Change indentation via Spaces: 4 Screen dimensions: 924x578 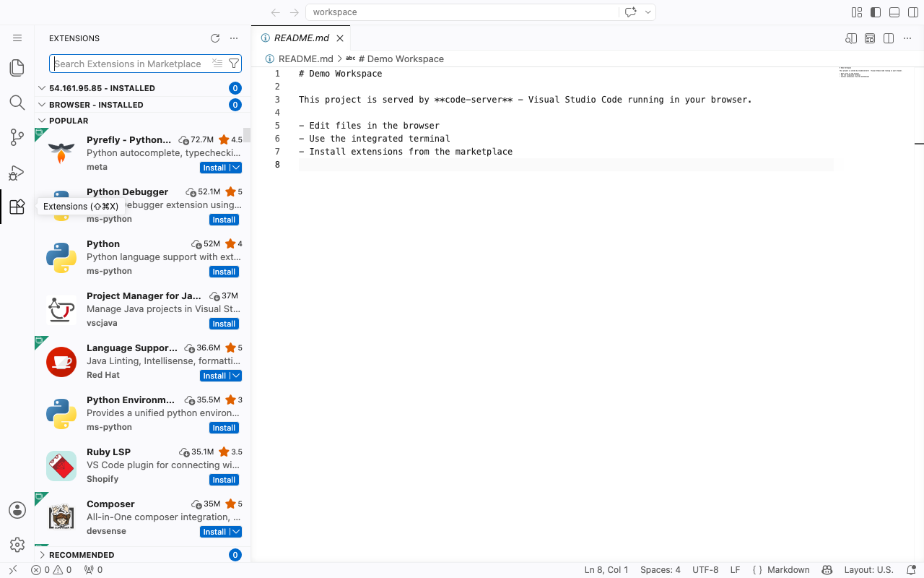tap(661, 570)
